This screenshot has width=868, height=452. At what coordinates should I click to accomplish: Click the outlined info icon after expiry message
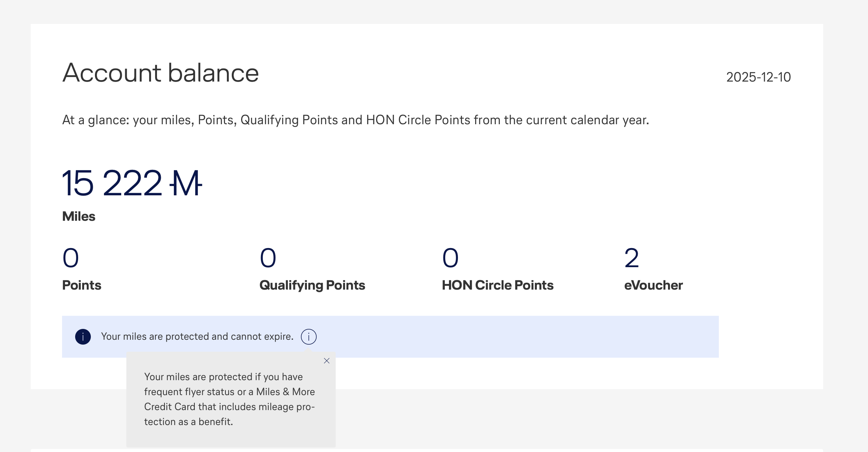point(308,337)
